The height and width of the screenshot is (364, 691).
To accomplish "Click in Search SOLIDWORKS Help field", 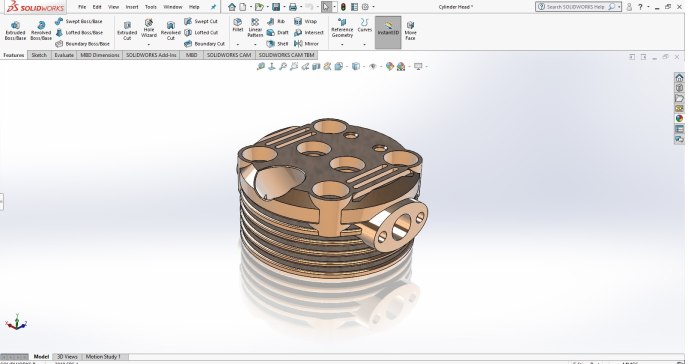I will [576, 7].
